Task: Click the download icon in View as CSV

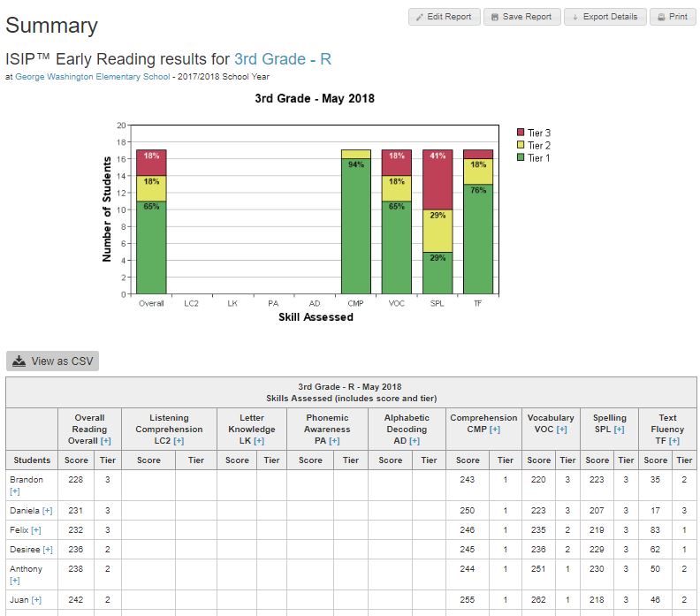Action: tap(19, 361)
